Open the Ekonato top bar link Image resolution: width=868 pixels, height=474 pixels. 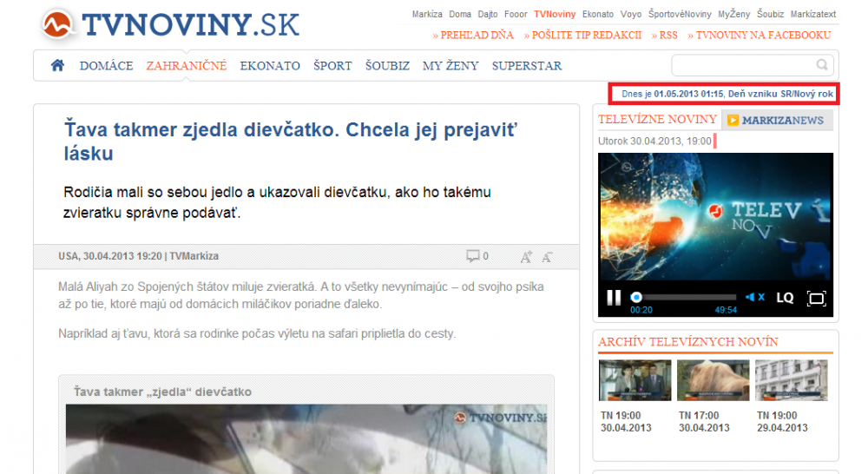598,15
